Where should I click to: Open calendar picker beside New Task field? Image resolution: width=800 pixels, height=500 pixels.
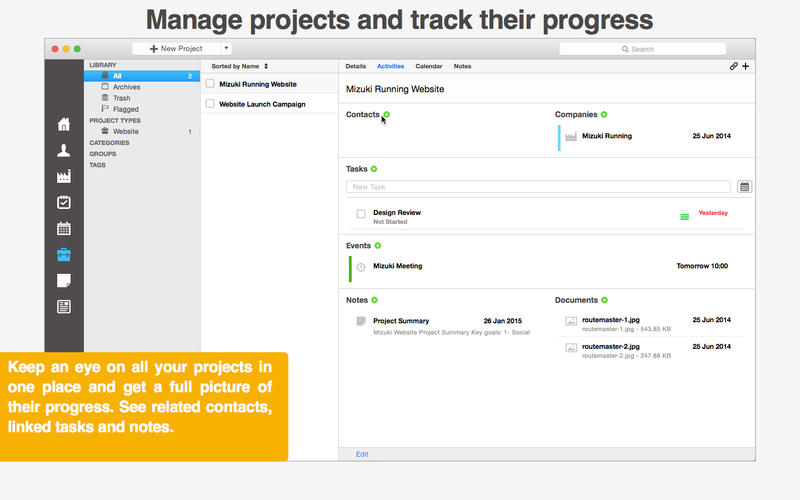744,187
